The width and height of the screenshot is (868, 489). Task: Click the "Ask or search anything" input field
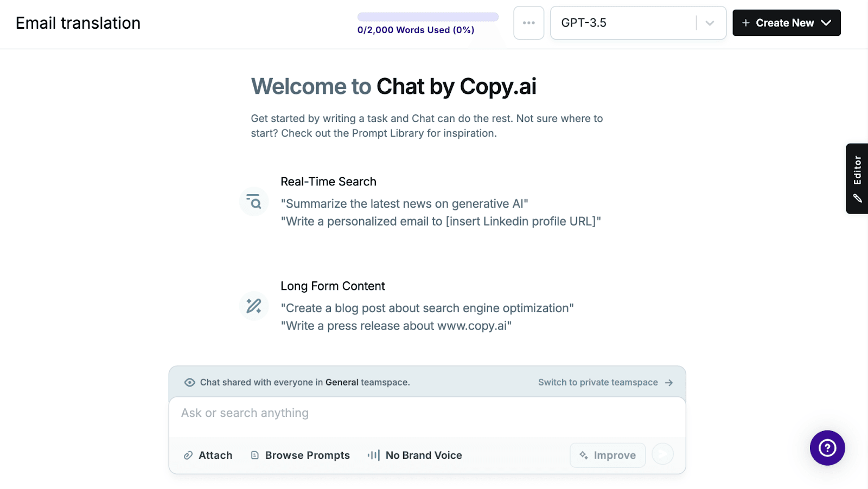point(426,414)
